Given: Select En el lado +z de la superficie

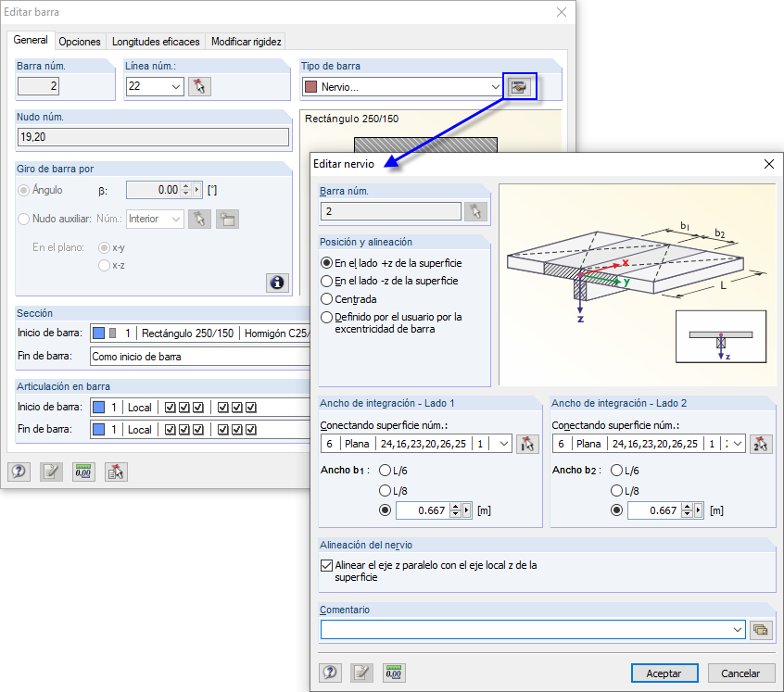Looking at the screenshot, I should coord(326,263).
